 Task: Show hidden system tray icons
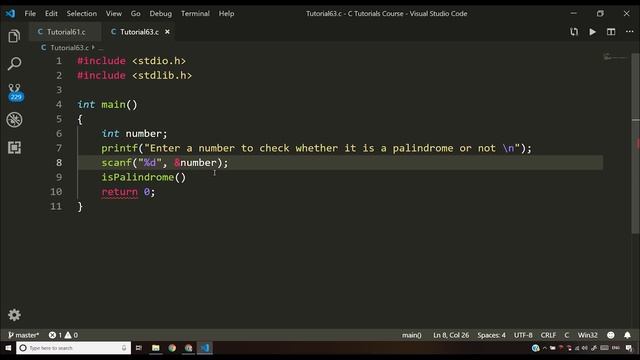tap(544, 348)
